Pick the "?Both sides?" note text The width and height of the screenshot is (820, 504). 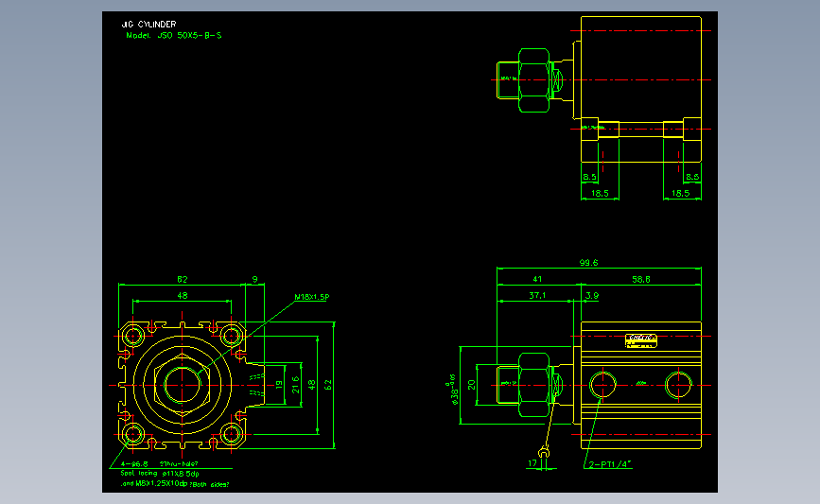coord(209,485)
